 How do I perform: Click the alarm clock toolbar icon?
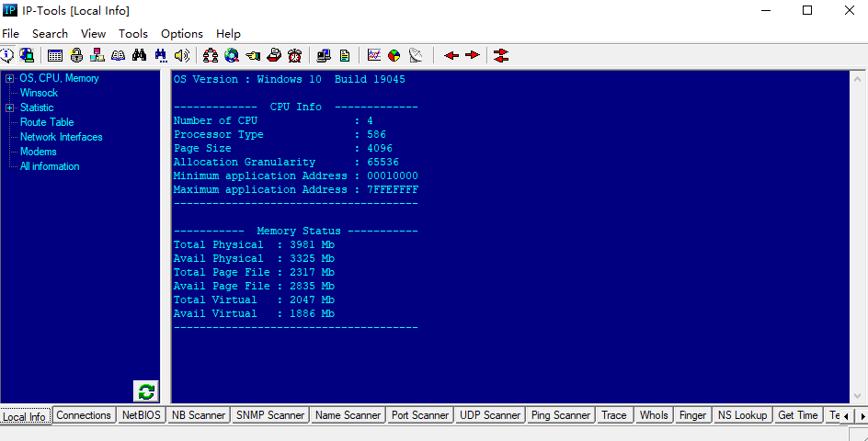click(295, 55)
